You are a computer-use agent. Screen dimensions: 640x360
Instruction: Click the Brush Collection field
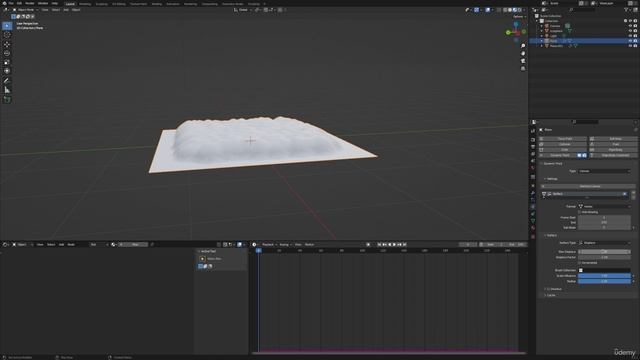click(604, 270)
